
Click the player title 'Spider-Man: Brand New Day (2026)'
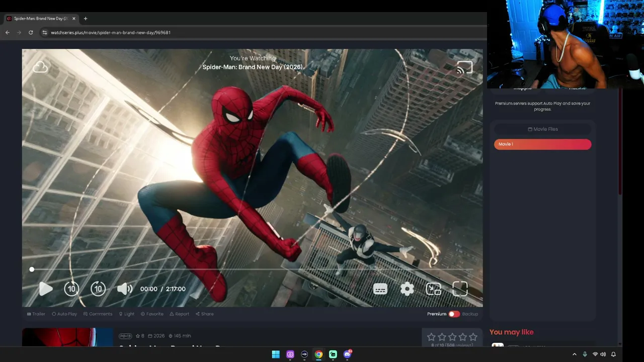coord(253,67)
